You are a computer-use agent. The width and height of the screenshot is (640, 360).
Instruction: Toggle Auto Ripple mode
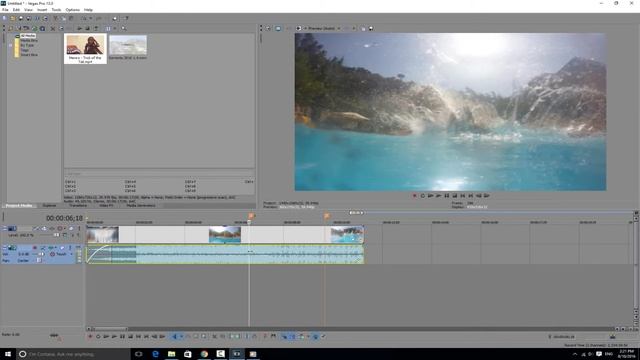click(301, 336)
